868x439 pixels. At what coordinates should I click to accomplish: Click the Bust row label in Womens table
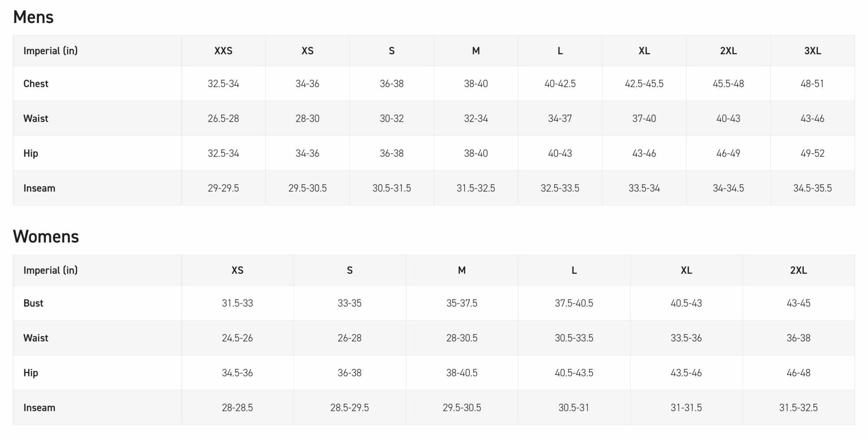tap(33, 303)
